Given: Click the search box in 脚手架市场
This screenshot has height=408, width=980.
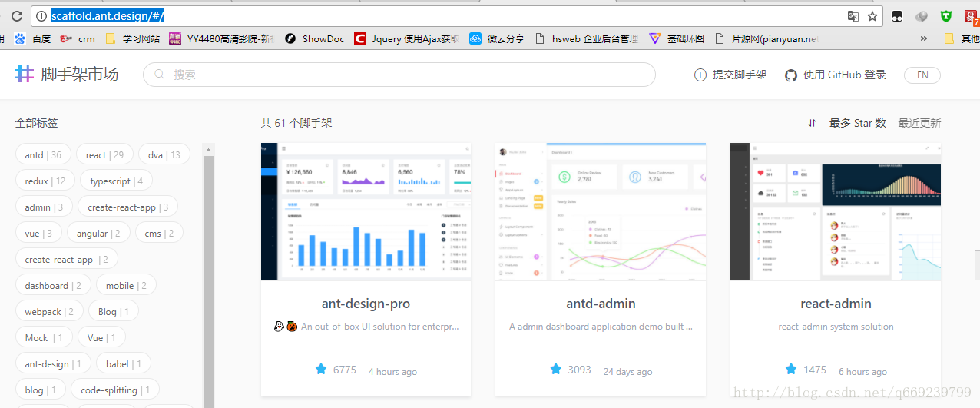Looking at the screenshot, I should point(399,75).
